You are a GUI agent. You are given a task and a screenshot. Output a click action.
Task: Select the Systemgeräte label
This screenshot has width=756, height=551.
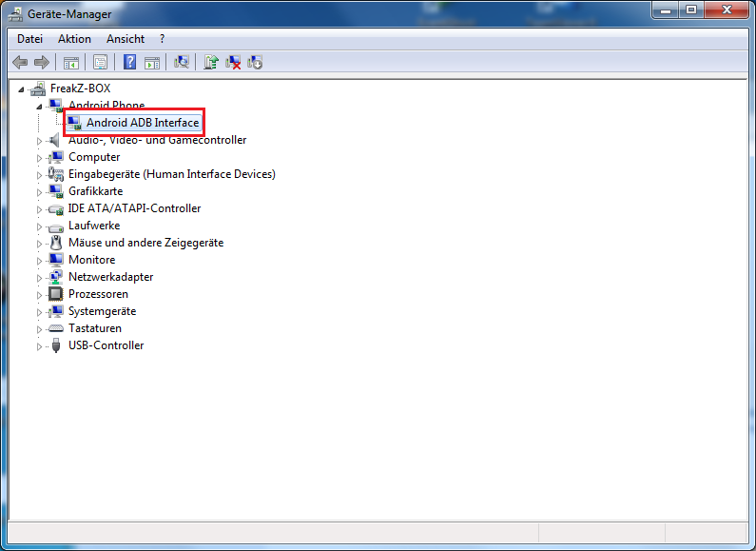(102, 311)
